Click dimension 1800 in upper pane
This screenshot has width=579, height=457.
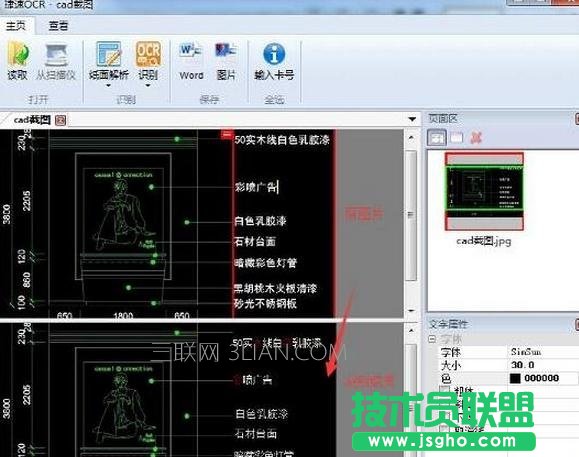(x=123, y=315)
